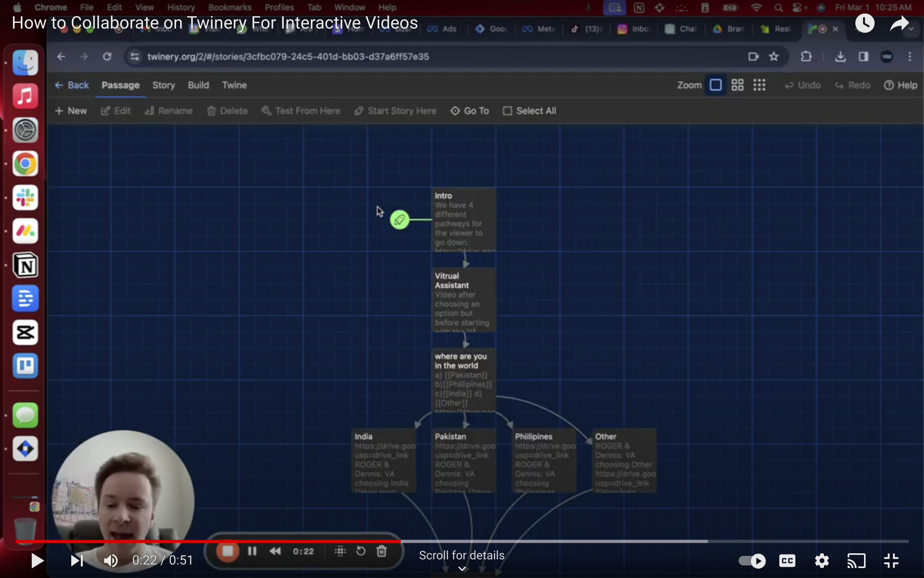Click green rocket start marker

point(399,220)
